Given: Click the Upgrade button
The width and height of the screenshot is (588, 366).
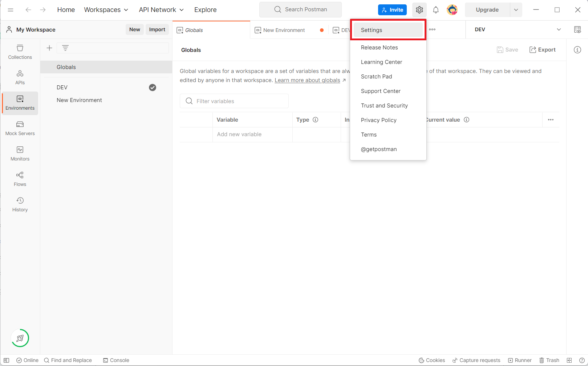Looking at the screenshot, I should (x=487, y=10).
